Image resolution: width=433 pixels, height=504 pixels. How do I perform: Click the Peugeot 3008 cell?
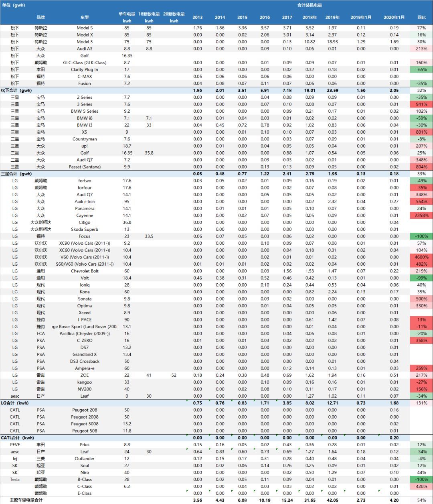tap(85, 424)
